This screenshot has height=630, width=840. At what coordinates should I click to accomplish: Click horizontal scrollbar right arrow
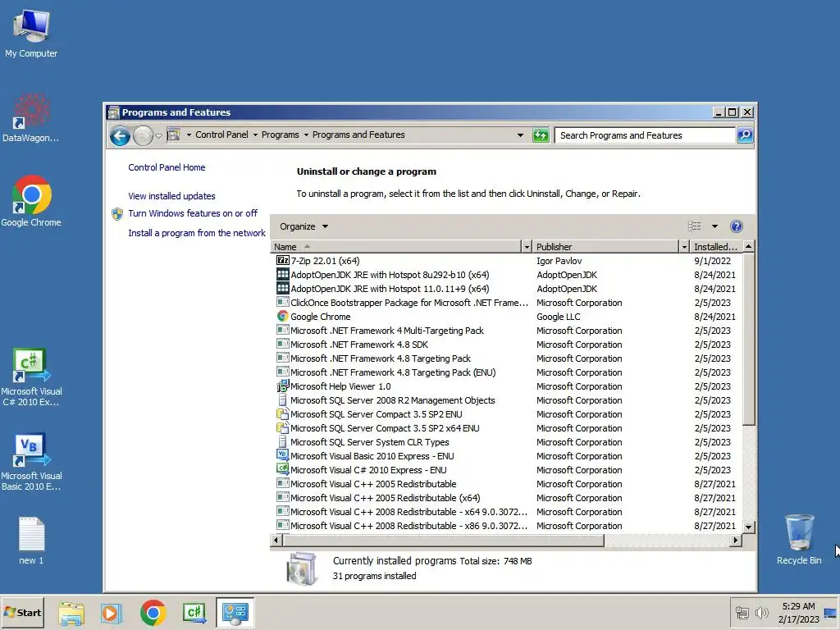pos(736,540)
